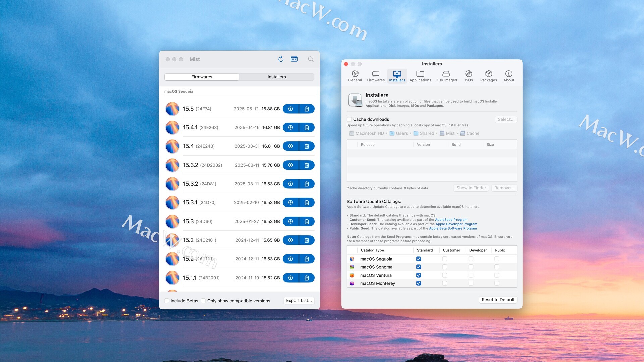Open the activity log window icon in Mist
The image size is (644, 362).
pyautogui.click(x=294, y=59)
